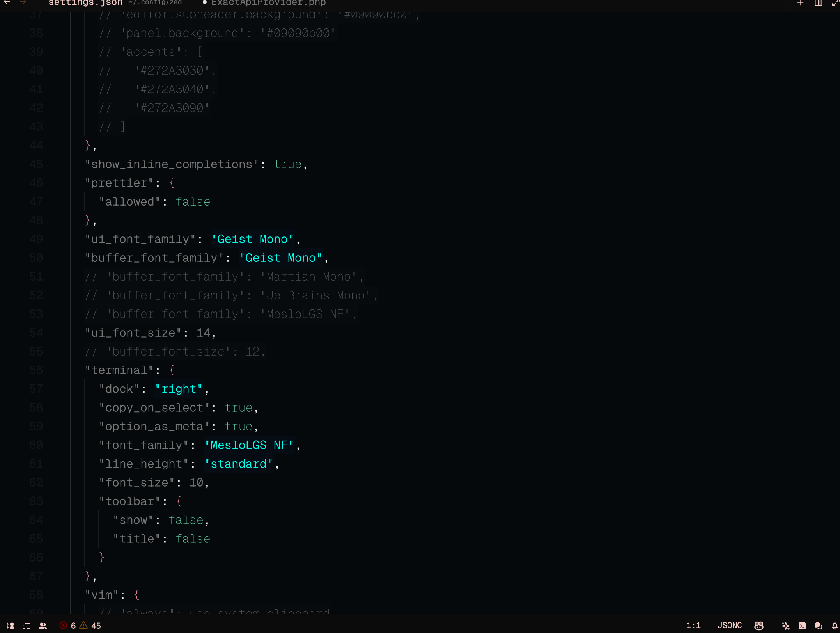Click false after "allowed"
840x633 pixels.
click(193, 202)
